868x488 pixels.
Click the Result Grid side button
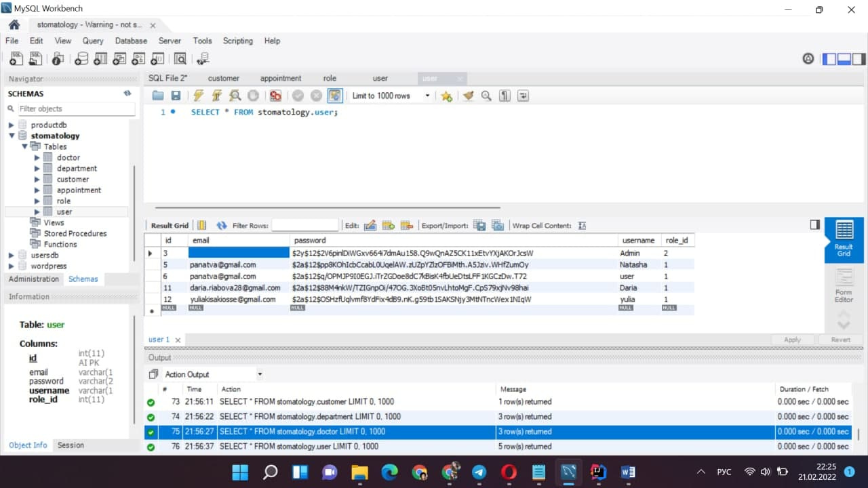coord(844,240)
